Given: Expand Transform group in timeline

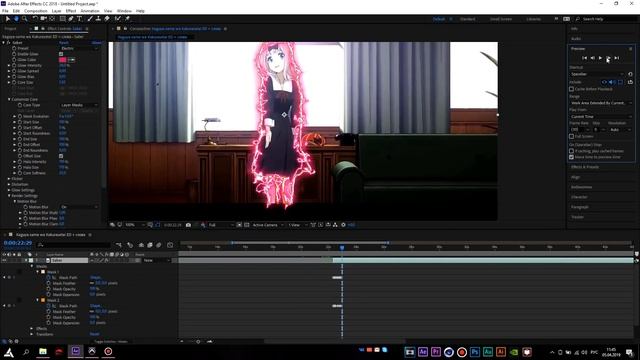Looking at the screenshot, I should pyautogui.click(x=32, y=334).
